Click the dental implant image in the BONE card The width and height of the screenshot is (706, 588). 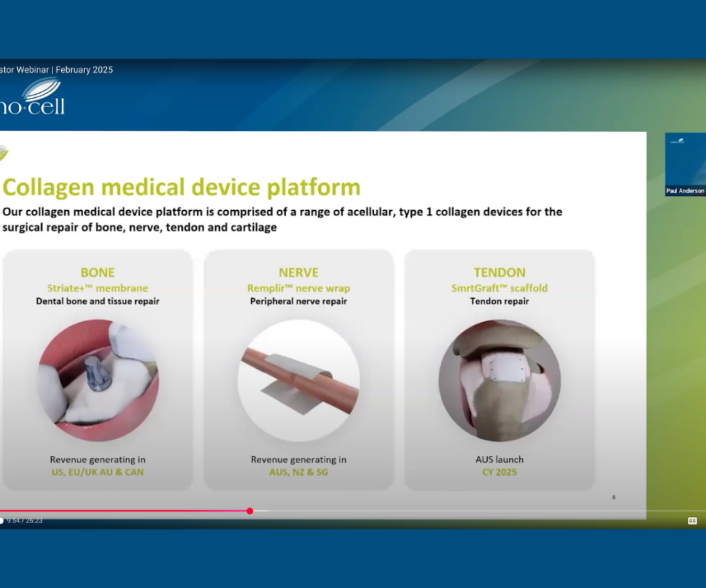click(x=98, y=381)
